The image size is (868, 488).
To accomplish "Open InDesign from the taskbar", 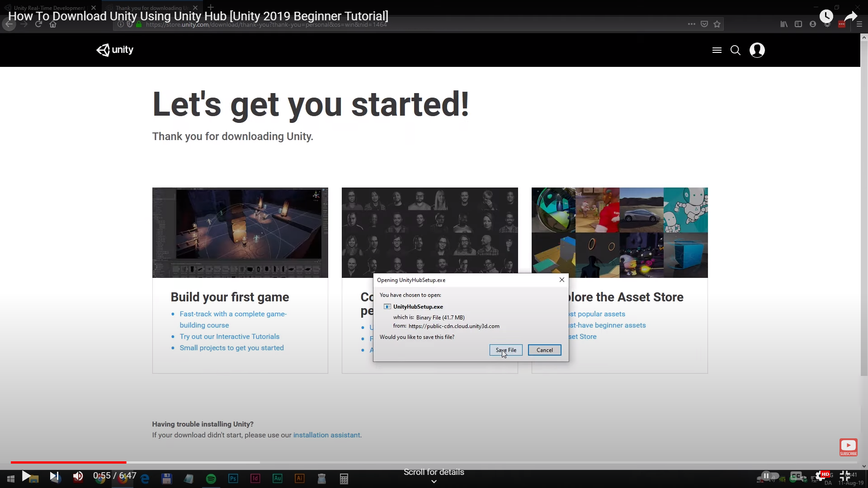I will 255,479.
